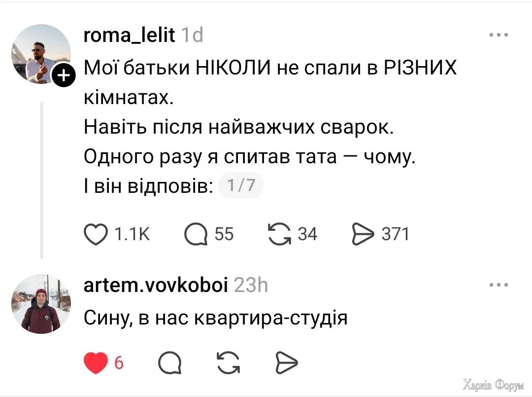Screen dimensions: 532x397
Task: Share roma_lelit's post via paper plane icon
Action: click(x=363, y=234)
